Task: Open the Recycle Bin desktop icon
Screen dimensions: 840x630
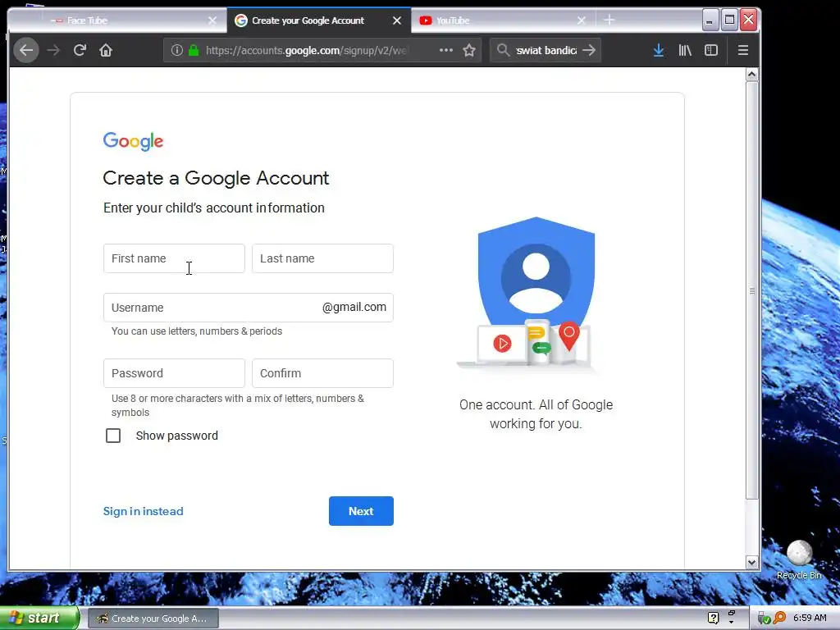Action: (799, 559)
